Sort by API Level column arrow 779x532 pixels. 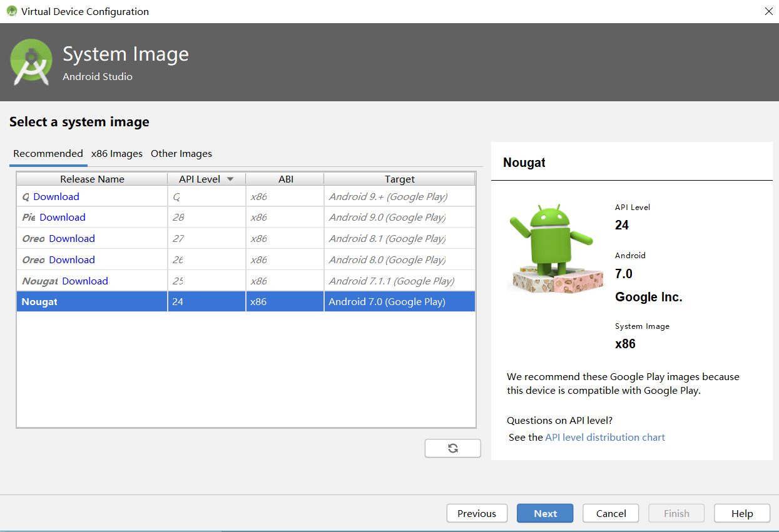pos(230,179)
